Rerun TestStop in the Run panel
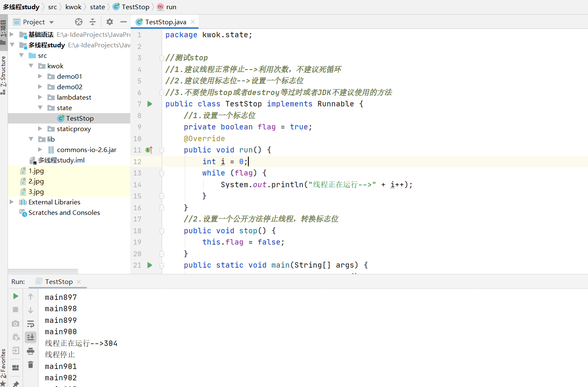 pyautogui.click(x=15, y=296)
